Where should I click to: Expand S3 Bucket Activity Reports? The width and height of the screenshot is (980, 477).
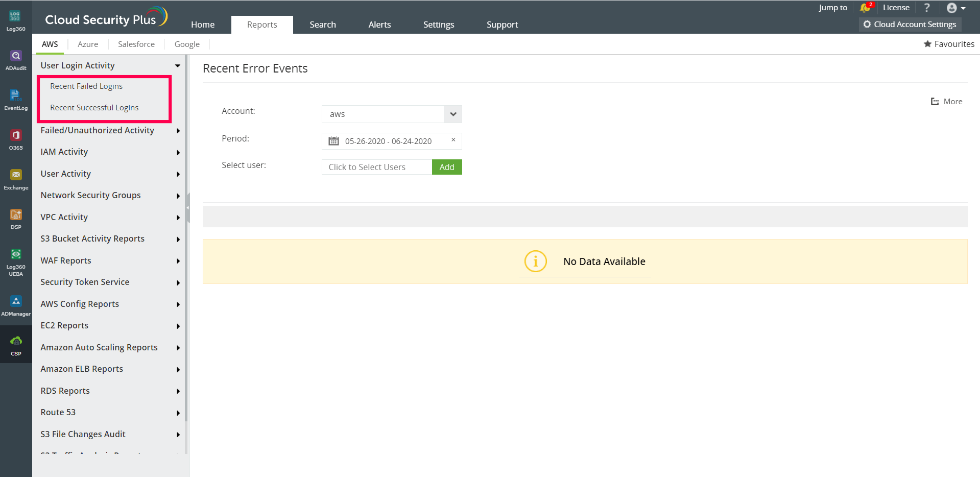tap(178, 239)
